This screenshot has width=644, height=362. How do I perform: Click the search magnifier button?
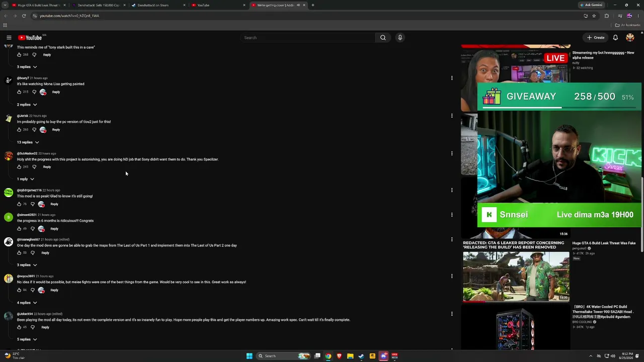pyautogui.click(x=383, y=38)
